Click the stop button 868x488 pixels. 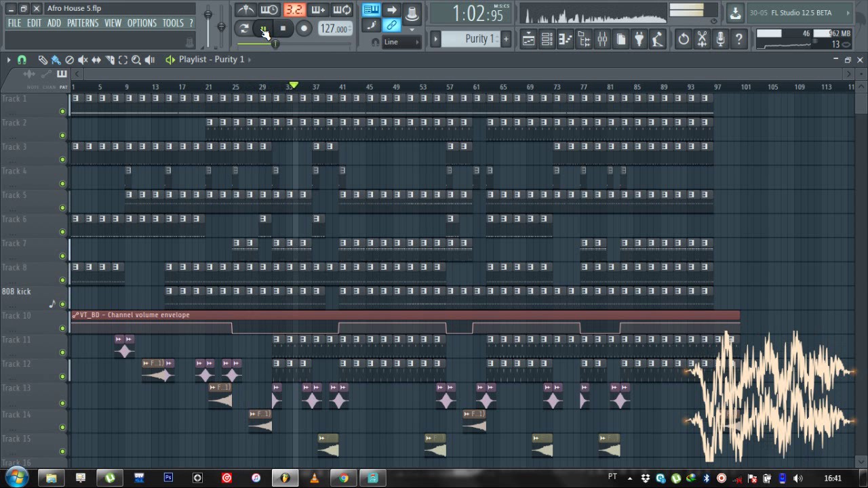coord(283,28)
